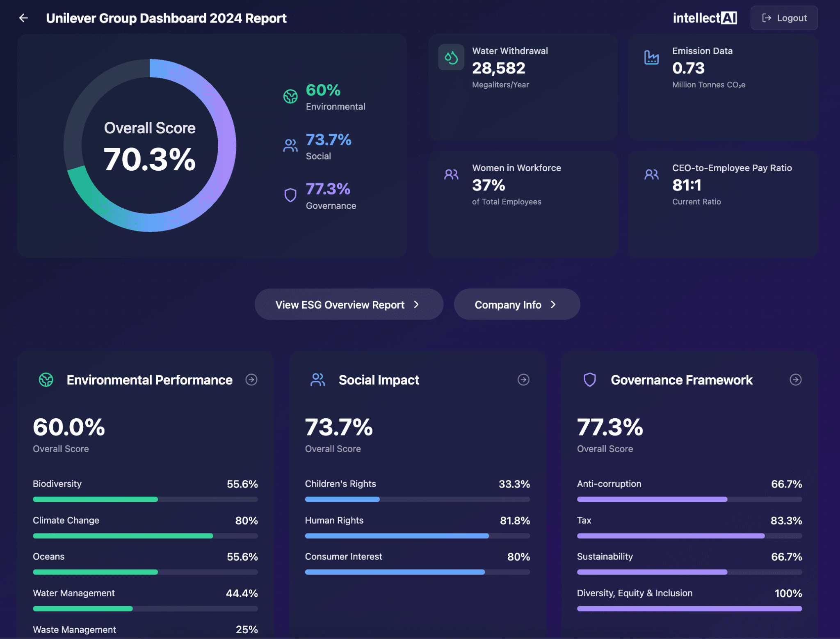840x639 pixels.
Task: Click the Climate Change progress bar
Action: click(x=145, y=536)
